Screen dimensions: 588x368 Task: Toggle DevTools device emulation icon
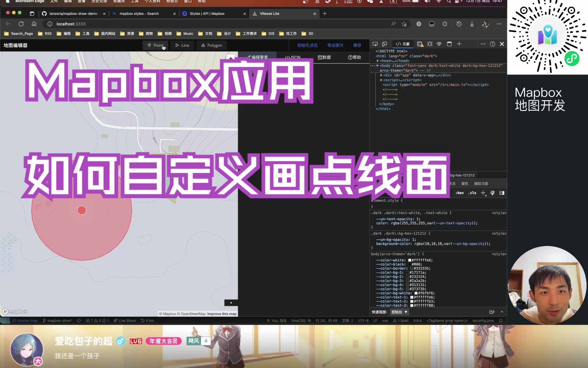coord(384,44)
